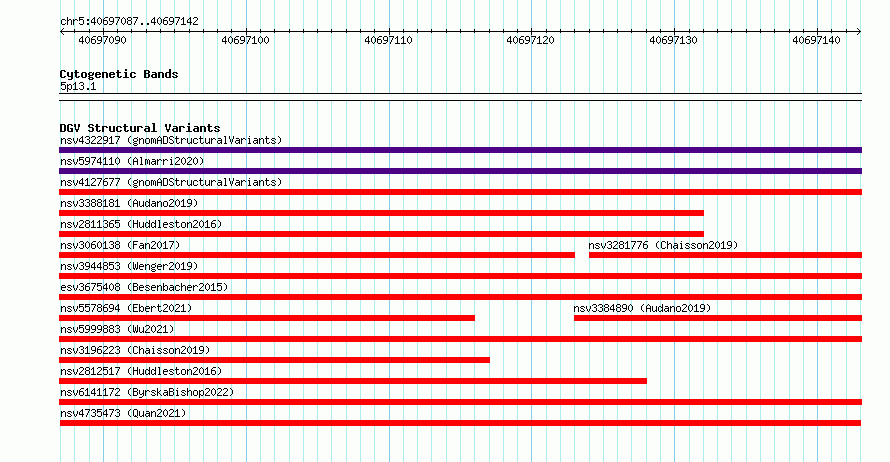This screenshot has height=462, width=890.
Task: Click the red bar under nsv4127677
Action: pyautogui.click(x=460, y=192)
